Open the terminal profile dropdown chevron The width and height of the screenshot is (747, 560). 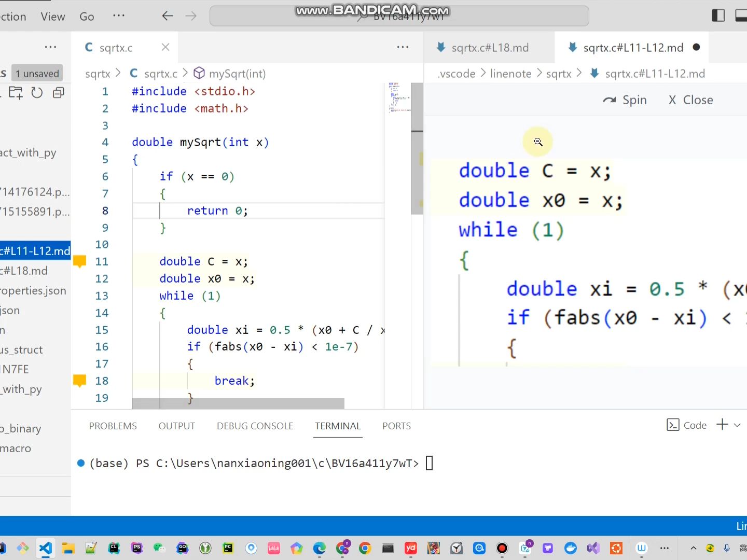coord(737,425)
